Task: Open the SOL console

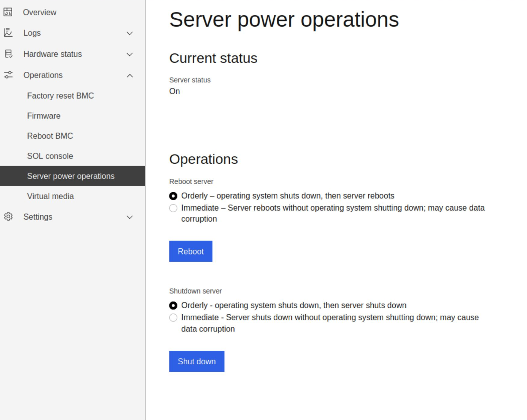Action: (50, 156)
